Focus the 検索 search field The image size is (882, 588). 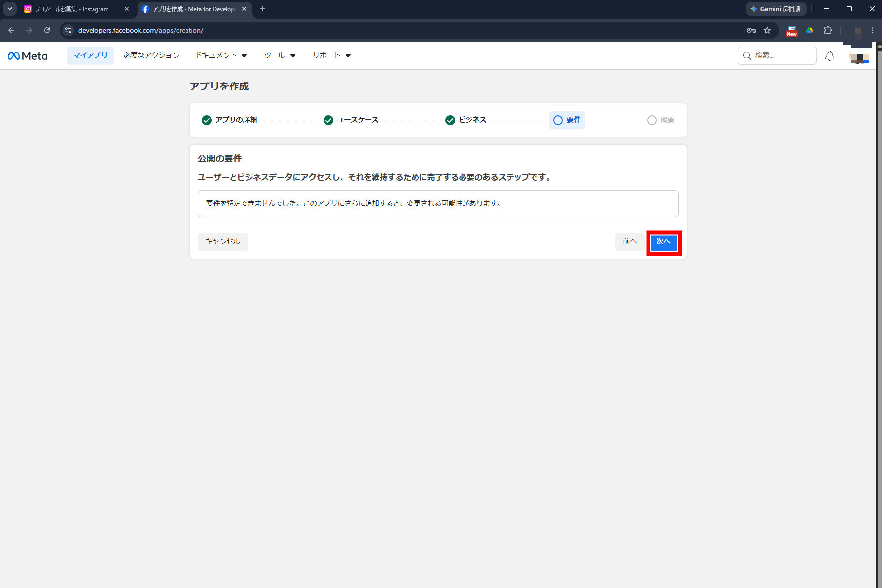coord(777,56)
